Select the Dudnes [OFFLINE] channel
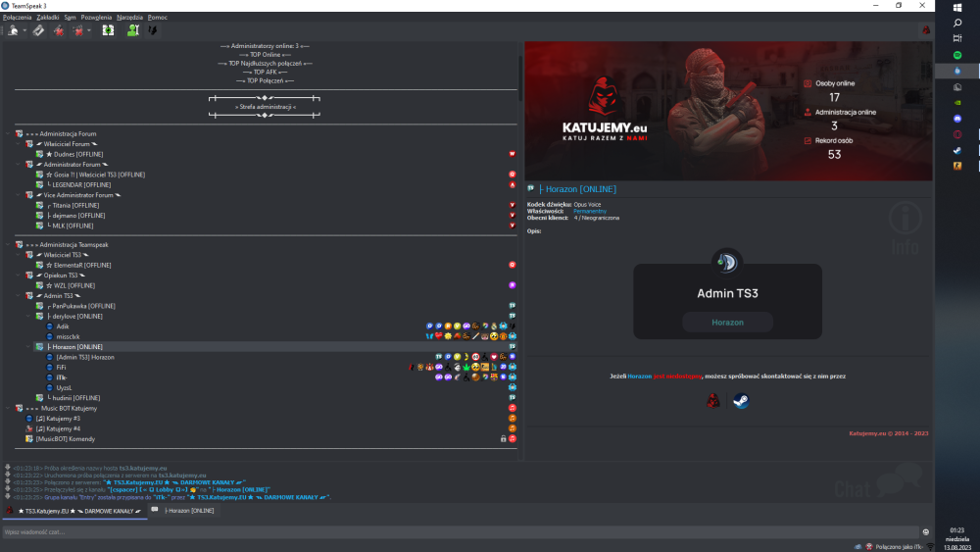The image size is (980, 552). tap(74, 154)
